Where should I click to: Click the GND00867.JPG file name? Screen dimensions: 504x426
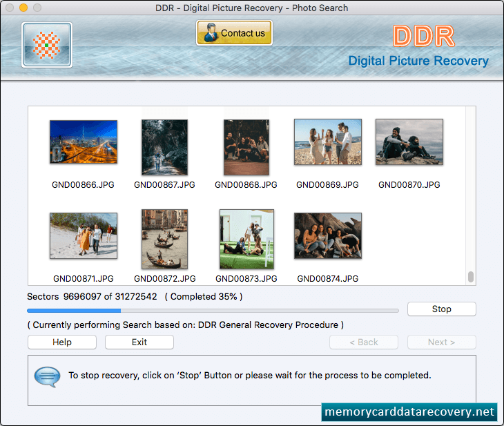point(164,185)
